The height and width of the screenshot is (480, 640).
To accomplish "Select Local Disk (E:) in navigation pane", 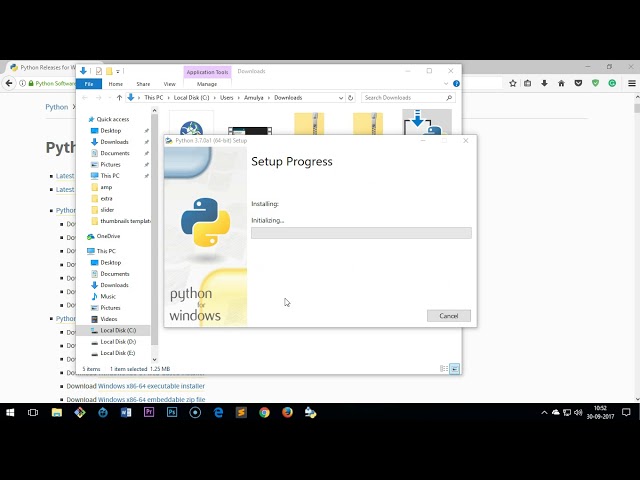I will (118, 353).
